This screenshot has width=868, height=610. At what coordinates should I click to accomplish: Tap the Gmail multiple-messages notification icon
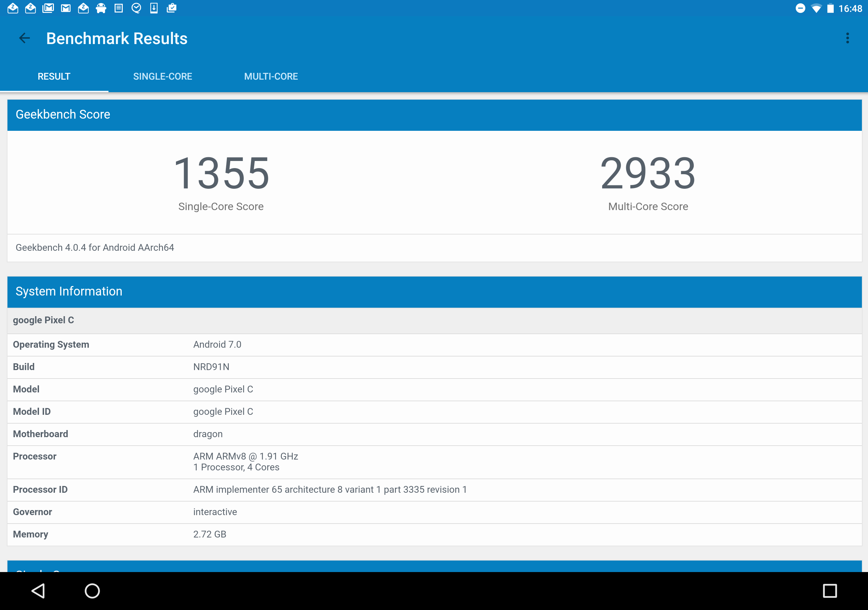pyautogui.click(x=48, y=8)
